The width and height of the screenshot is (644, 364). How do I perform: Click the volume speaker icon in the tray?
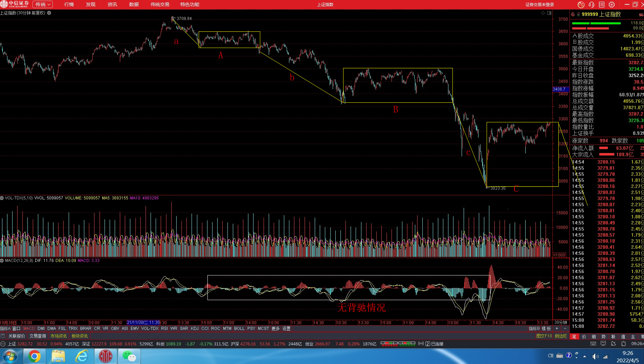595,357
